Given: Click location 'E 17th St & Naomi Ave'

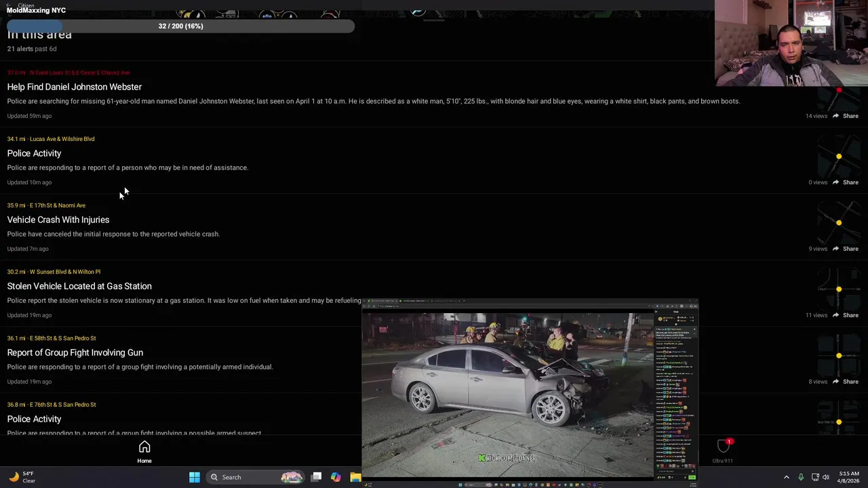Looking at the screenshot, I should coord(58,205).
